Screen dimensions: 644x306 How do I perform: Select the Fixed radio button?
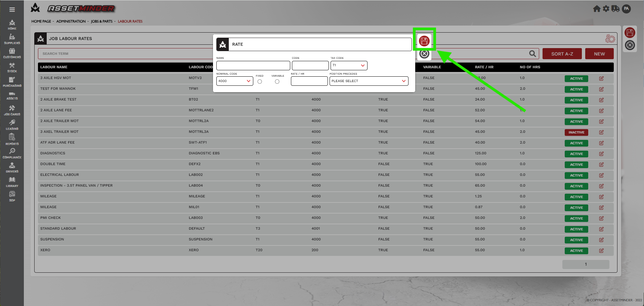coord(260,81)
